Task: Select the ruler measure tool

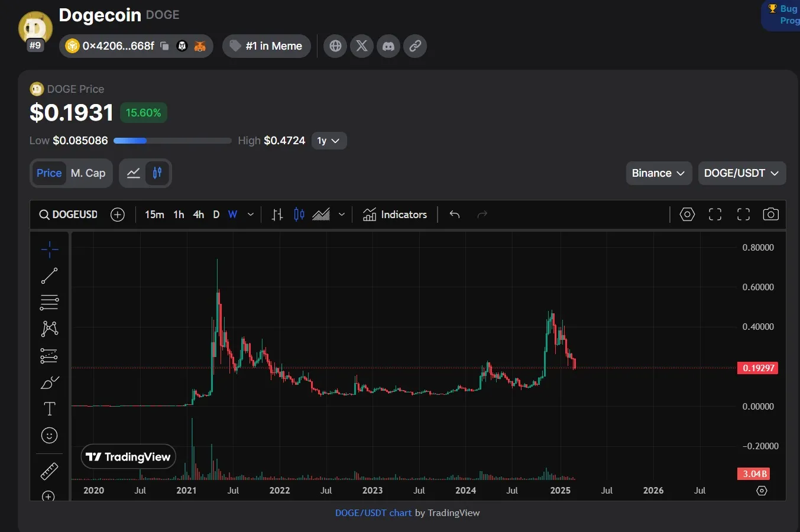Action: [49, 471]
